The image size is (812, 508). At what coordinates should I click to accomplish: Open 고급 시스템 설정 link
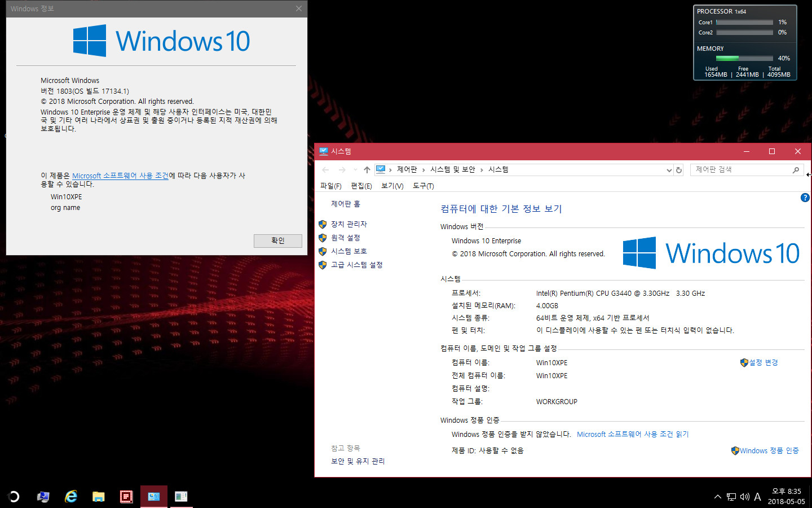(x=357, y=265)
